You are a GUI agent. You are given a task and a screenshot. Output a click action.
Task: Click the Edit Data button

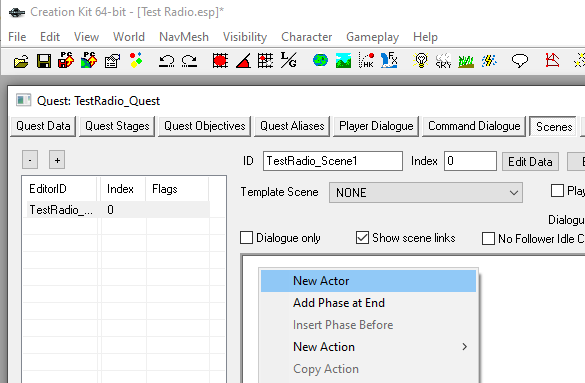(x=530, y=161)
